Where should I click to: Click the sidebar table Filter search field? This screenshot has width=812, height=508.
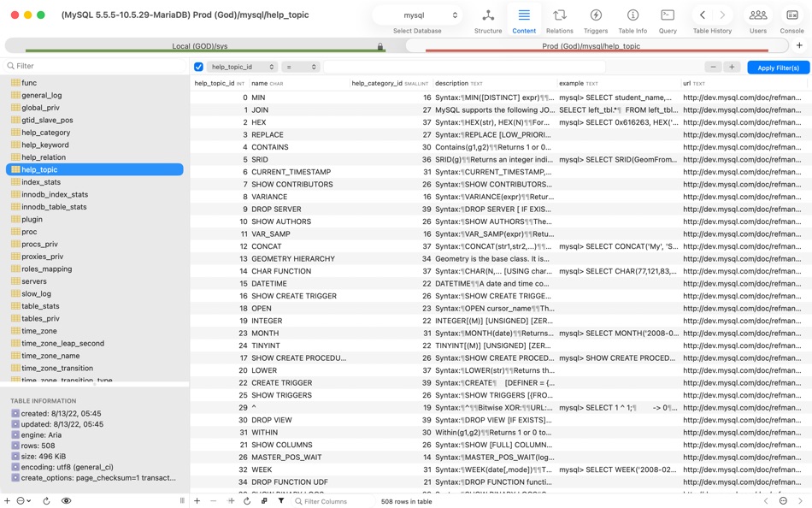94,66
